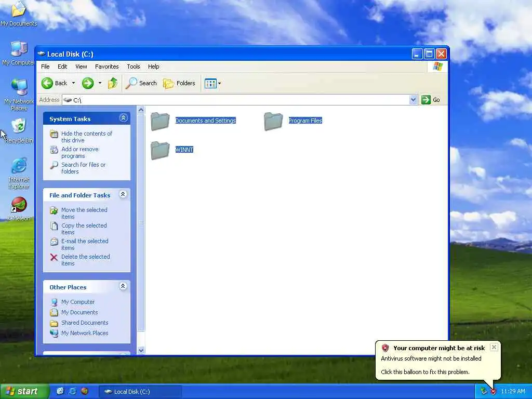
Task: Click the Address bar path field
Action: tap(236, 100)
